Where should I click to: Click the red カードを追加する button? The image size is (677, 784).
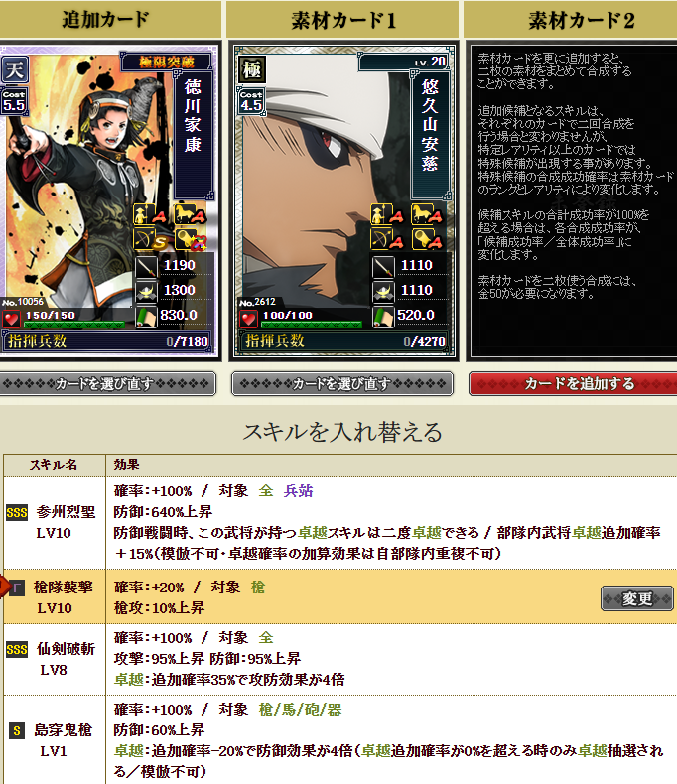573,383
